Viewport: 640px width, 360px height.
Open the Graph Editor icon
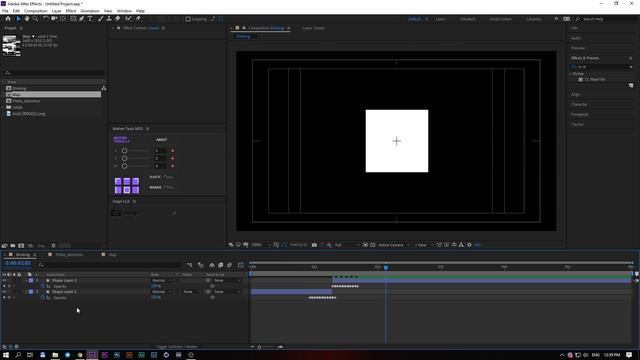(x=241, y=265)
